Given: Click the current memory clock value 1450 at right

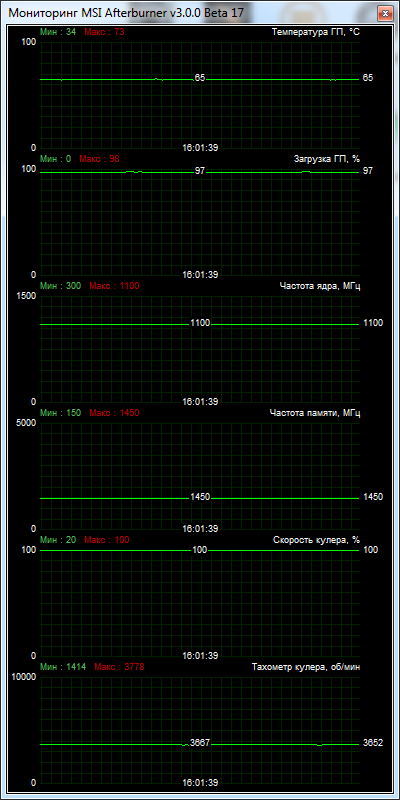Looking at the screenshot, I should pos(372,497).
